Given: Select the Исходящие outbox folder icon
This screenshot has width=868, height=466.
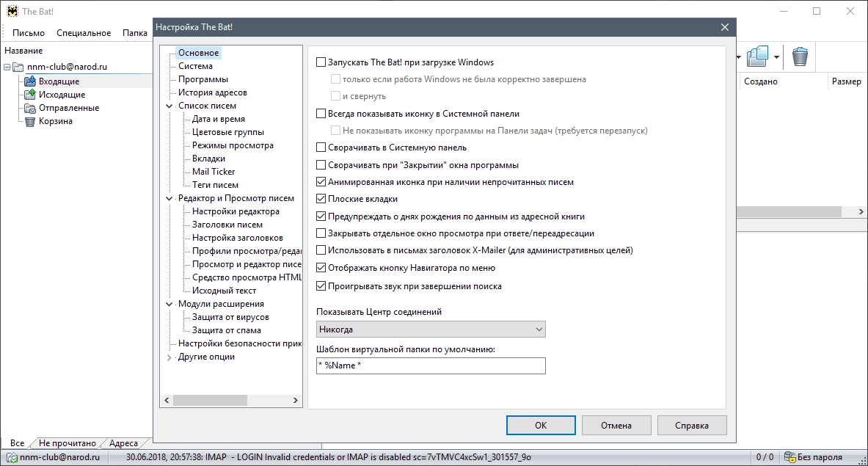Looking at the screenshot, I should pyautogui.click(x=30, y=95).
